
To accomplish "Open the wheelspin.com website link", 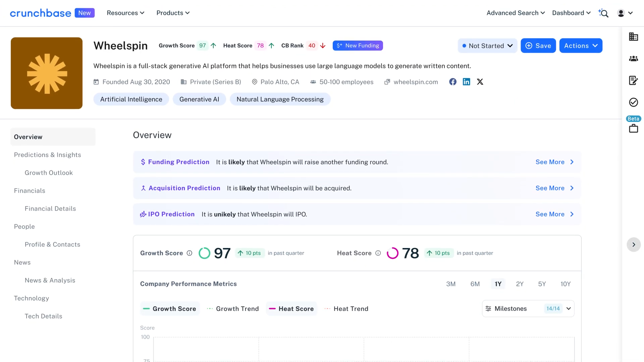I will [416, 82].
